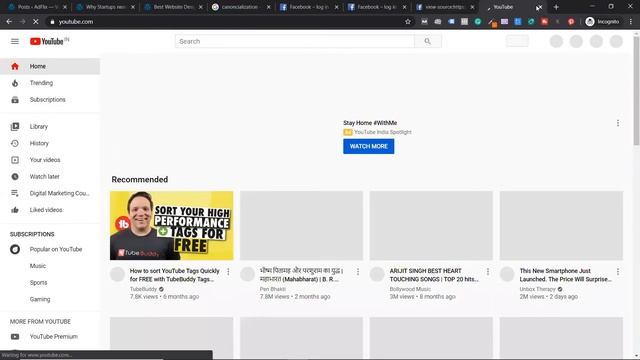The height and width of the screenshot is (360, 640).
Task: Open options for the Mahabharat video
Action: (x=358, y=271)
